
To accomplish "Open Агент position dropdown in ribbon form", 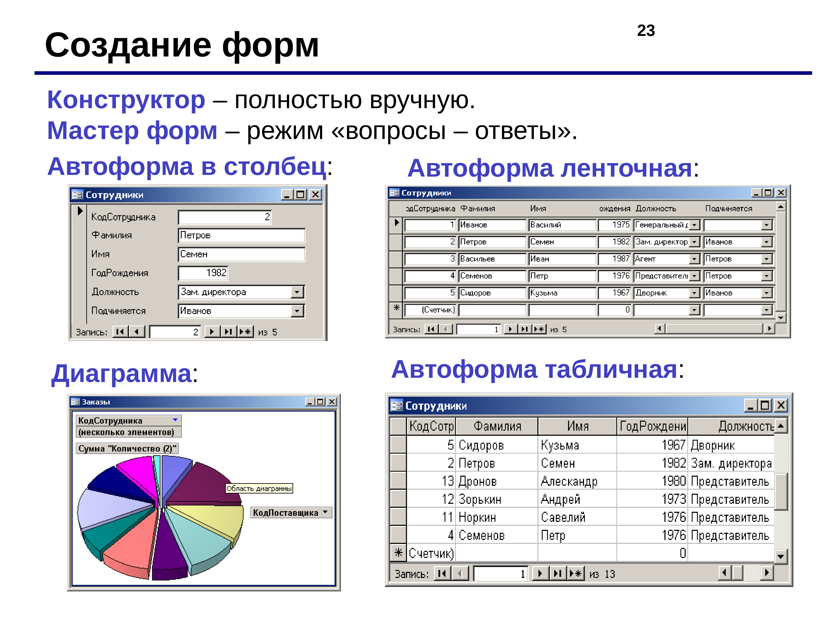I will [694, 259].
